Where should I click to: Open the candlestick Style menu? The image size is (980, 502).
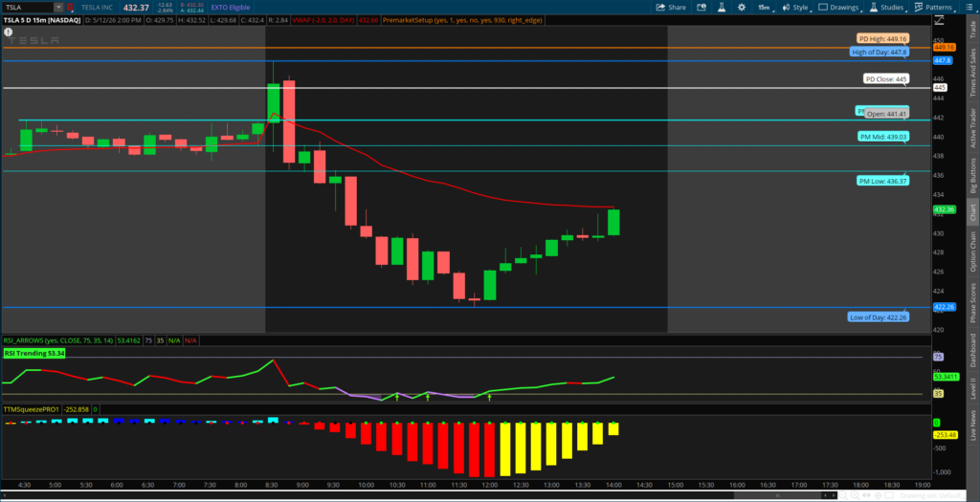click(796, 8)
